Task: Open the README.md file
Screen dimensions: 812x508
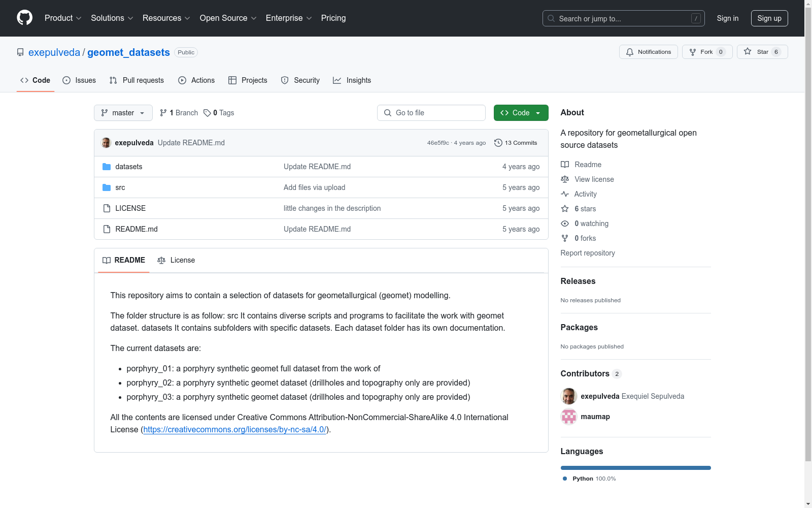Action: 137,229
